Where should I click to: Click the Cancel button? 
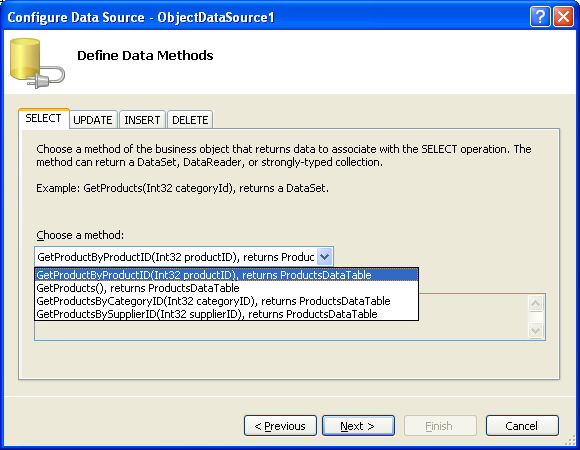522,426
